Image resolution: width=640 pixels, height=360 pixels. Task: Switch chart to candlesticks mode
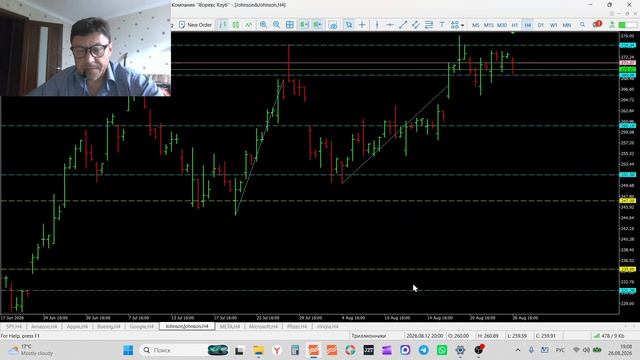236,25
